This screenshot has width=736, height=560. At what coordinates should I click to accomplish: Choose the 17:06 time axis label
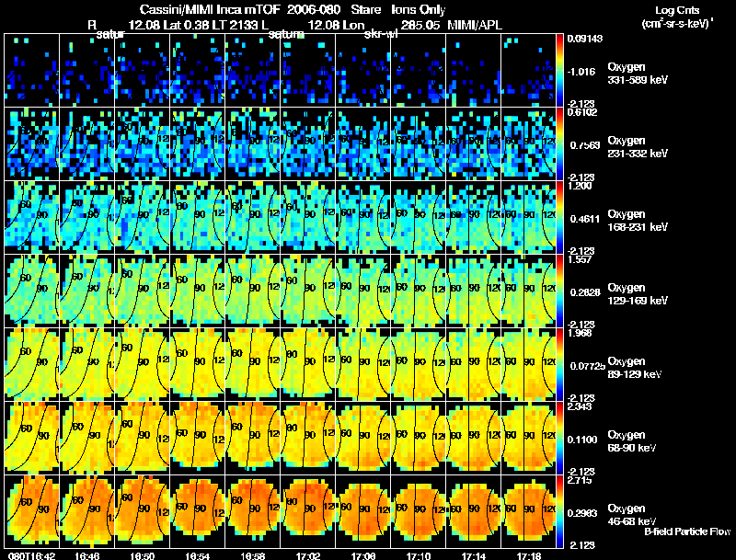[x=362, y=555]
